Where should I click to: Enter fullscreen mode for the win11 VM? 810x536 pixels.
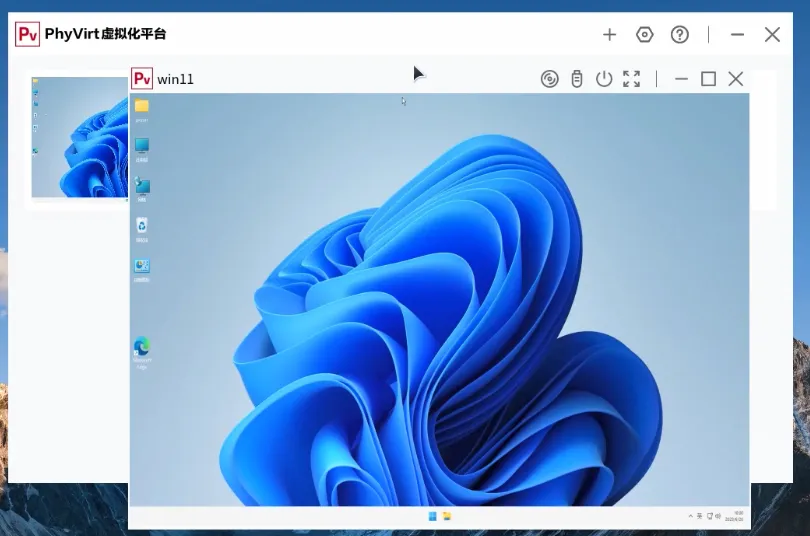click(631, 79)
